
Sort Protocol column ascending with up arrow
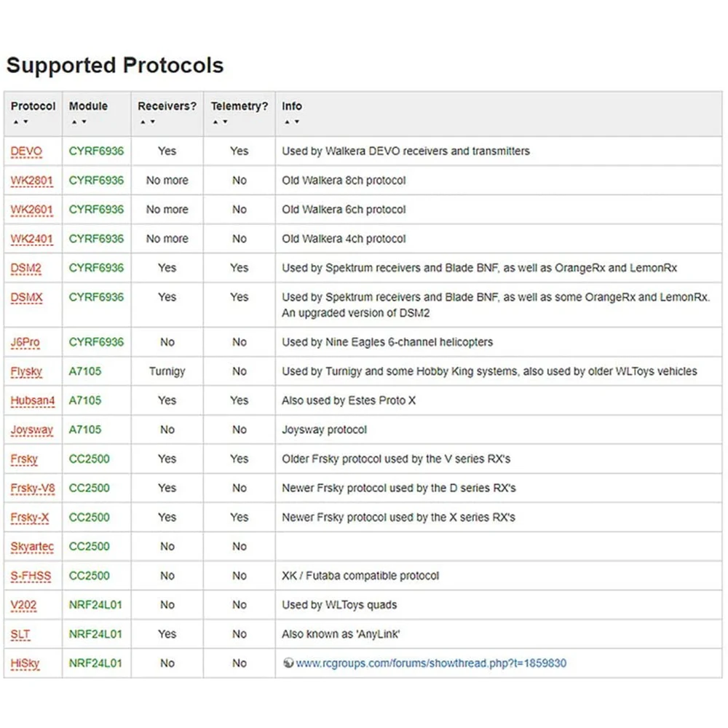click(x=15, y=122)
